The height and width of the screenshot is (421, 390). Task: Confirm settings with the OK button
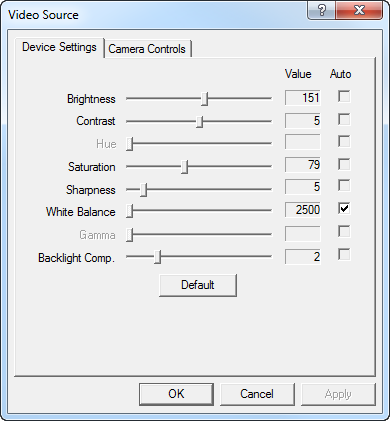176,394
